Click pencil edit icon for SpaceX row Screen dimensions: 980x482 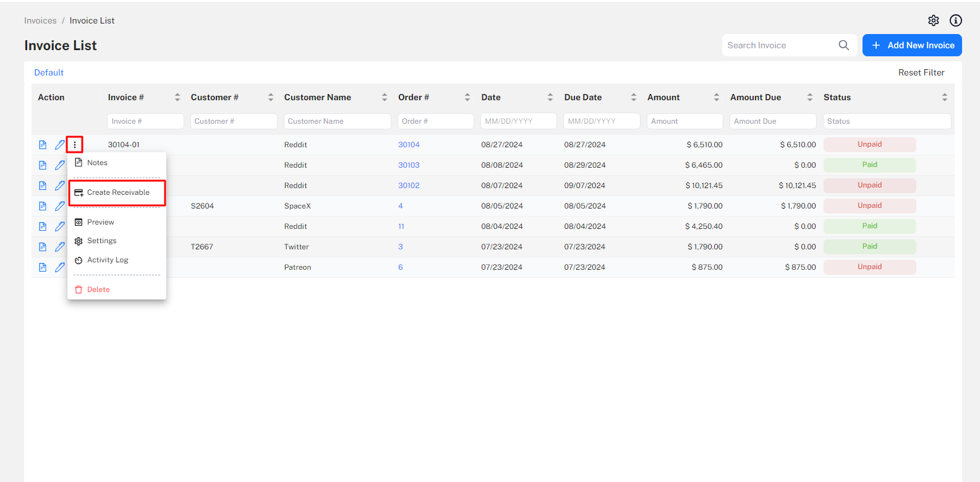point(59,206)
